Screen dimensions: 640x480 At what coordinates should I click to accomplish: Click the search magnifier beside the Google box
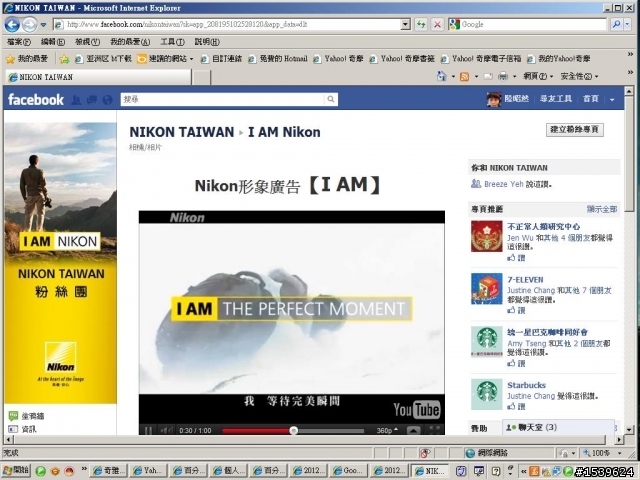[x=616, y=24]
